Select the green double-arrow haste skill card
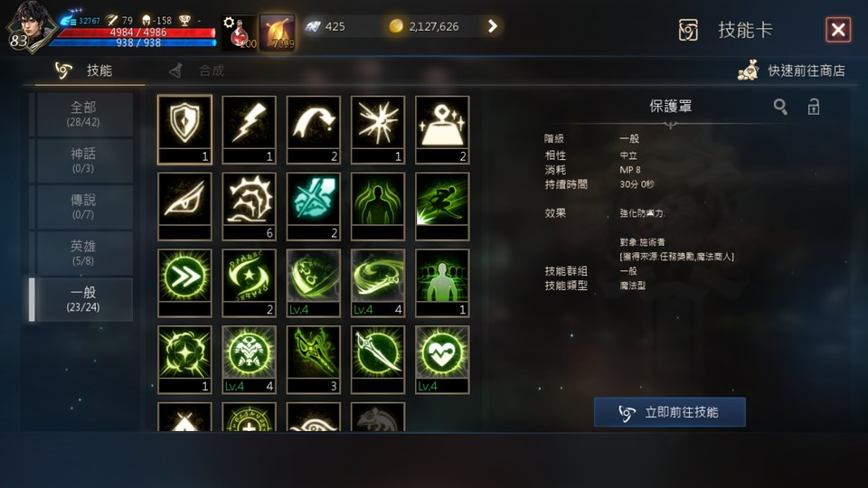 [x=184, y=283]
